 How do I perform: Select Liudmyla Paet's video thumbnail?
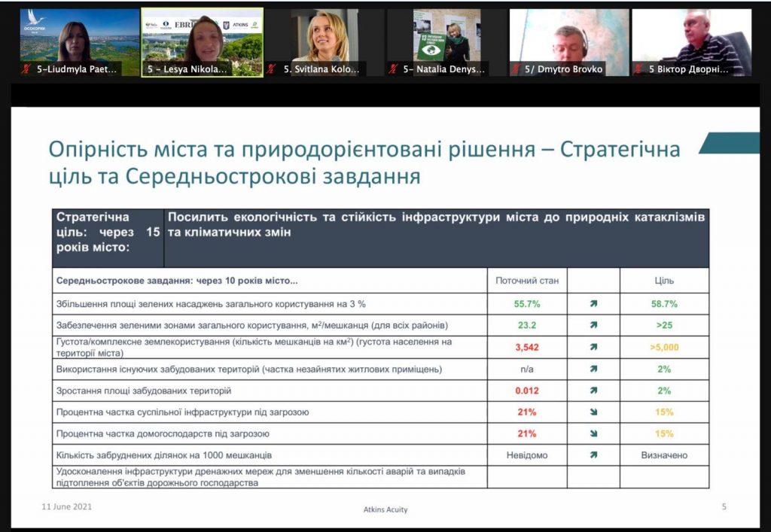coord(80,42)
